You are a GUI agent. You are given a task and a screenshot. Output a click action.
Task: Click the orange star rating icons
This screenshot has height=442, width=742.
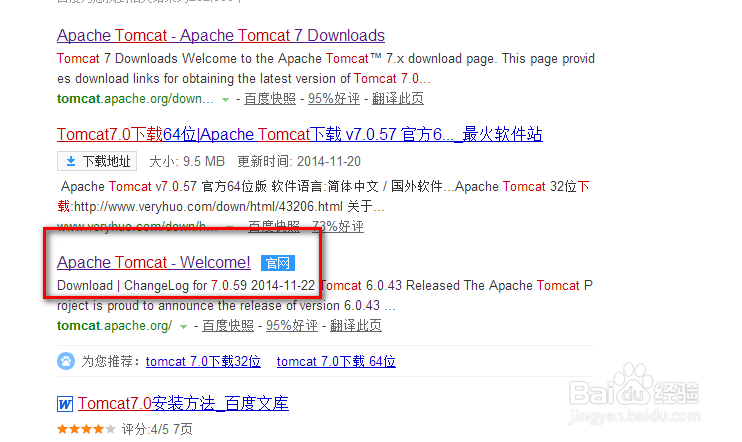point(86,429)
